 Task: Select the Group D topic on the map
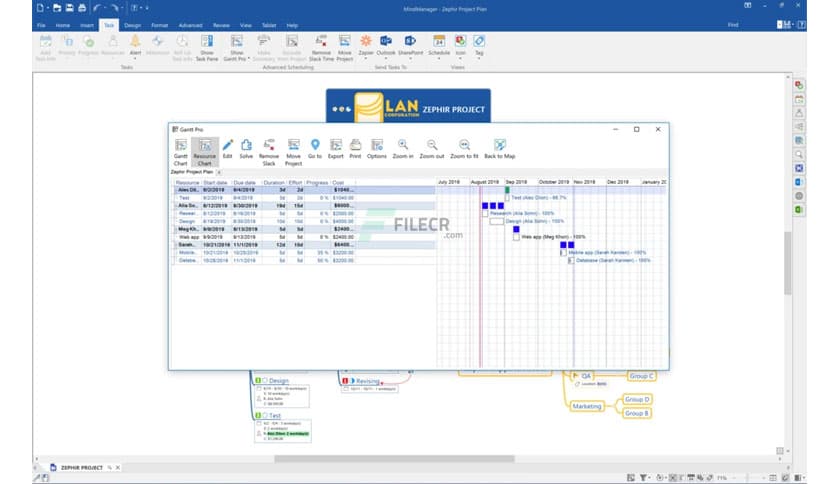click(637, 399)
